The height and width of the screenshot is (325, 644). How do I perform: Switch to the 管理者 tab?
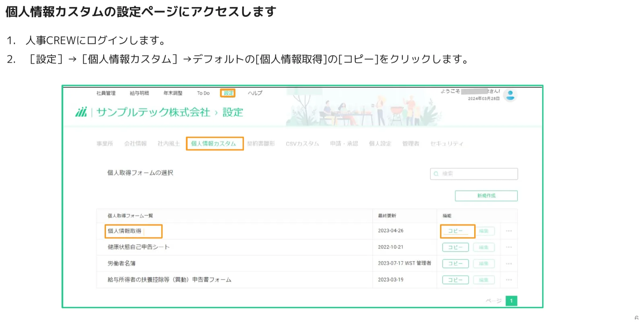click(x=411, y=144)
